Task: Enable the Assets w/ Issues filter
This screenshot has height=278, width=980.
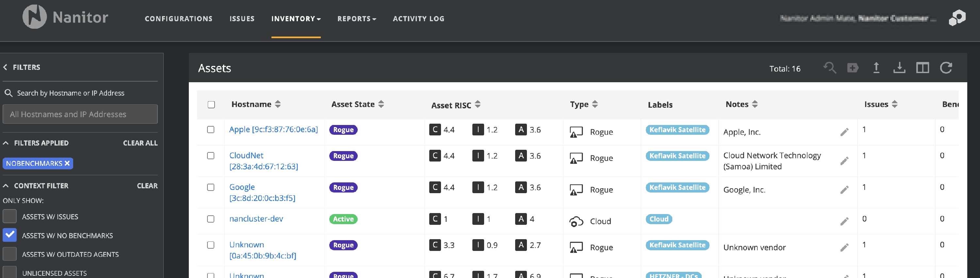Action: click(x=10, y=216)
